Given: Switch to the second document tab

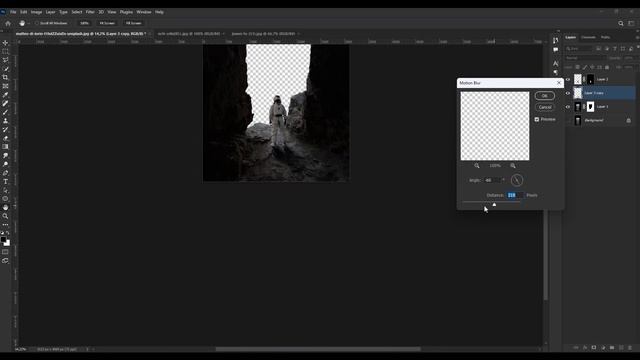Looking at the screenshot, I should coord(189,34).
